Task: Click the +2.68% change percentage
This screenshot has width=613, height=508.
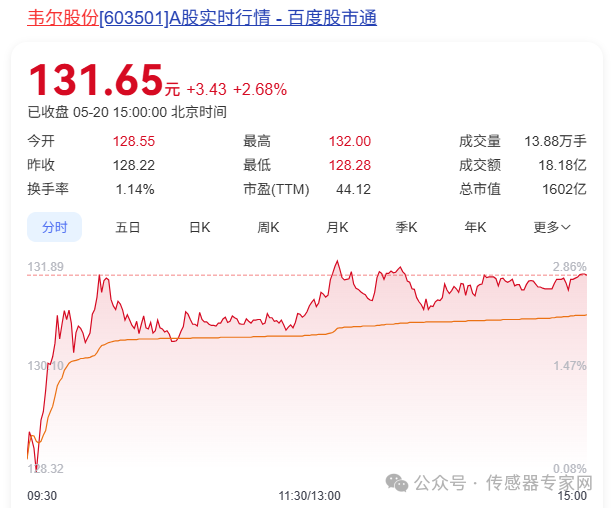Action: 261,90
